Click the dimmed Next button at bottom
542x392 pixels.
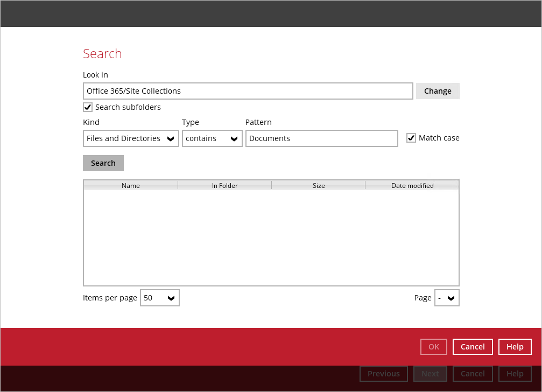431,374
